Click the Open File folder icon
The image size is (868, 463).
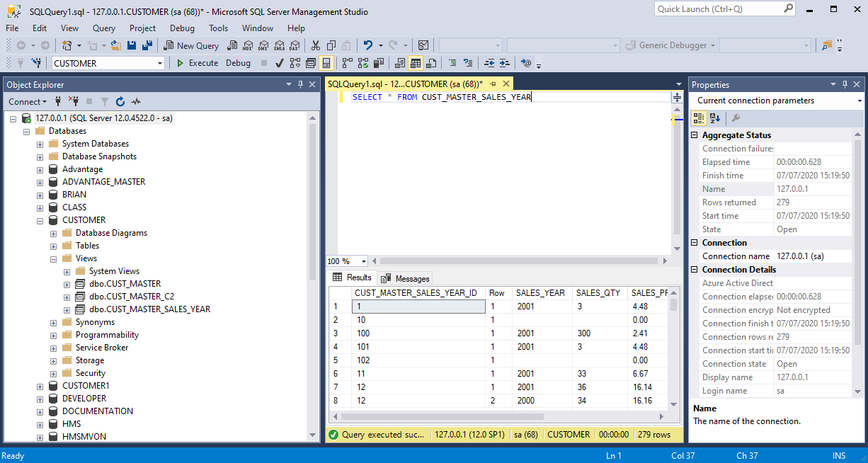point(116,45)
